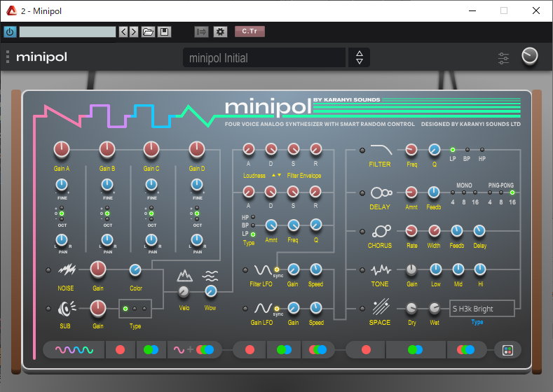Click the Filter LFO sine wave icon
This screenshot has height=392, width=553.
[x=263, y=270]
